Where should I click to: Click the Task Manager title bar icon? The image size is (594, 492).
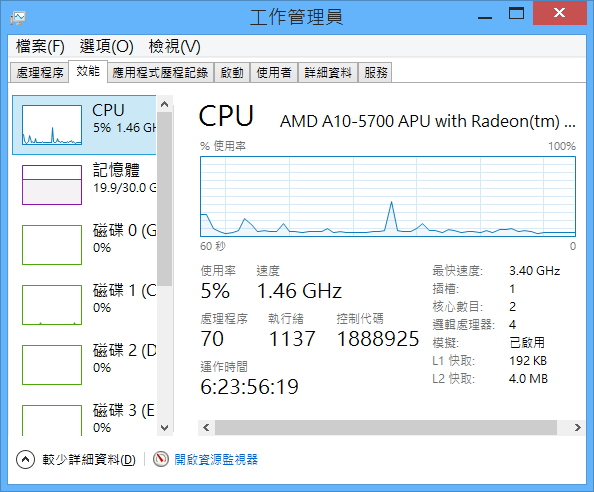point(18,17)
